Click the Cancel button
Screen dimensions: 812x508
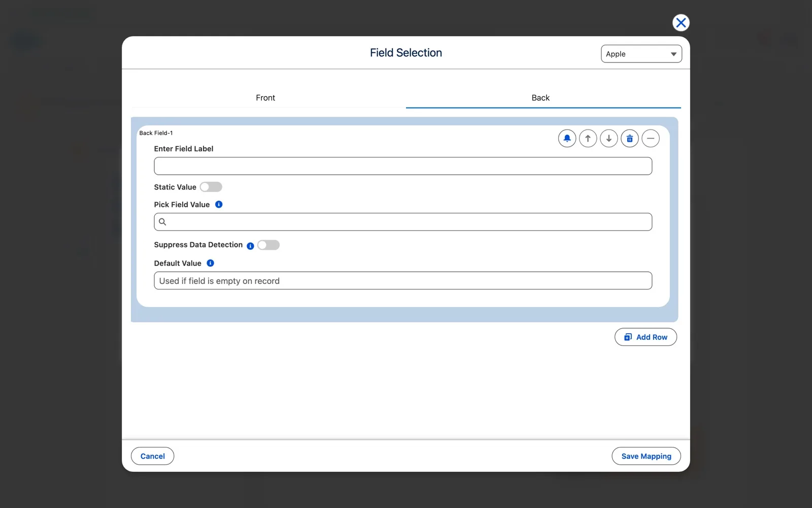point(152,456)
